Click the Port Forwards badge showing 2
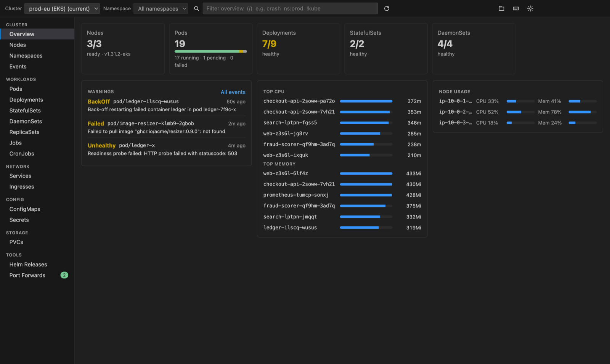Image resolution: width=610 pixels, height=364 pixels. 64,275
